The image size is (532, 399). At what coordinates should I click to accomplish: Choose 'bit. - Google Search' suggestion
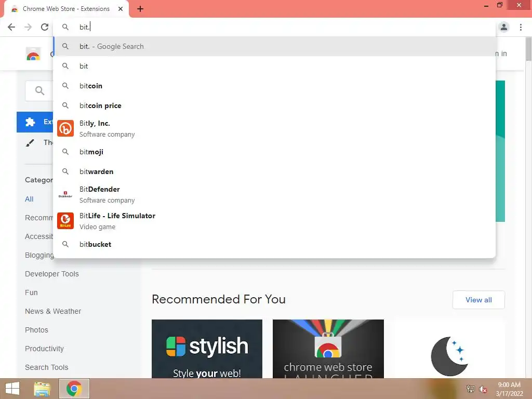click(x=274, y=46)
